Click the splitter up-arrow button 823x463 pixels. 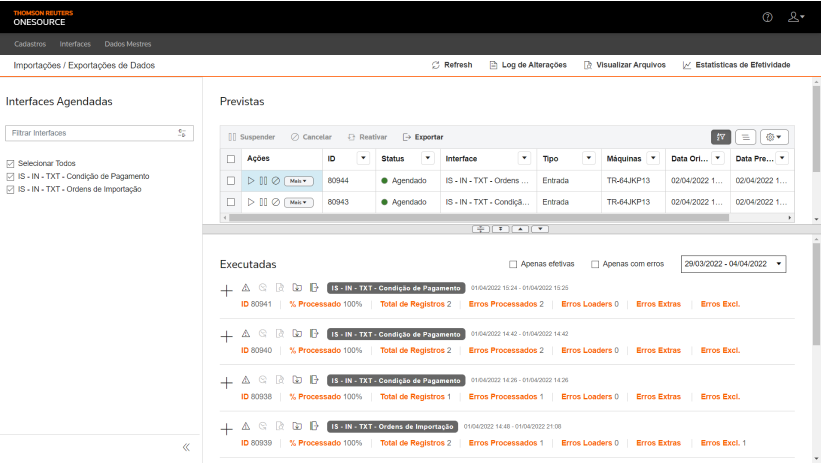[520, 229]
